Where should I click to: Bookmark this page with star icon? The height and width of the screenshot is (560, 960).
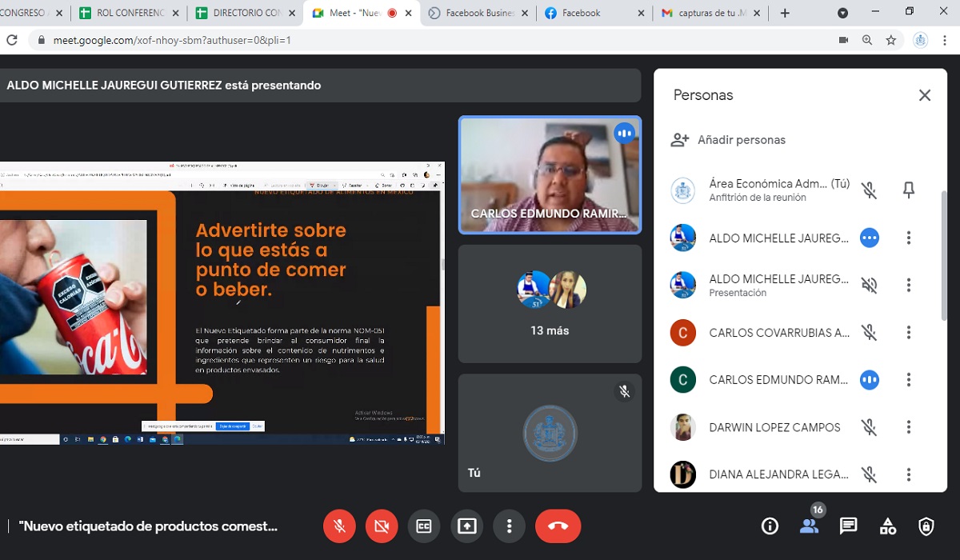[x=890, y=40]
